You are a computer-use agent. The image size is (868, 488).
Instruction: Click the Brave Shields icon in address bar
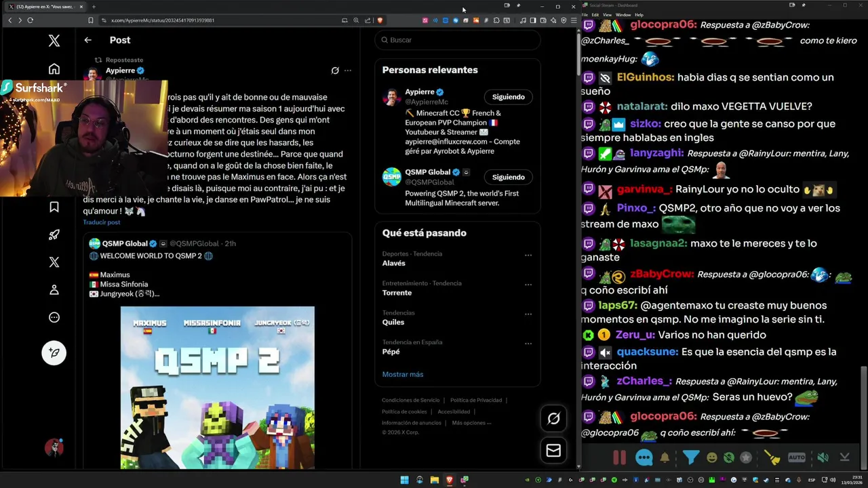point(380,20)
